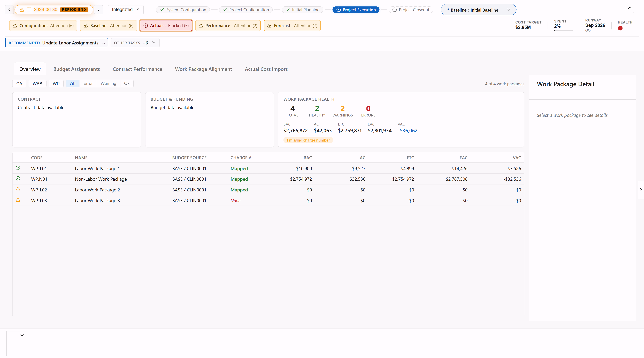
Task: Click the 1 missing charge number badge
Action: (308, 140)
